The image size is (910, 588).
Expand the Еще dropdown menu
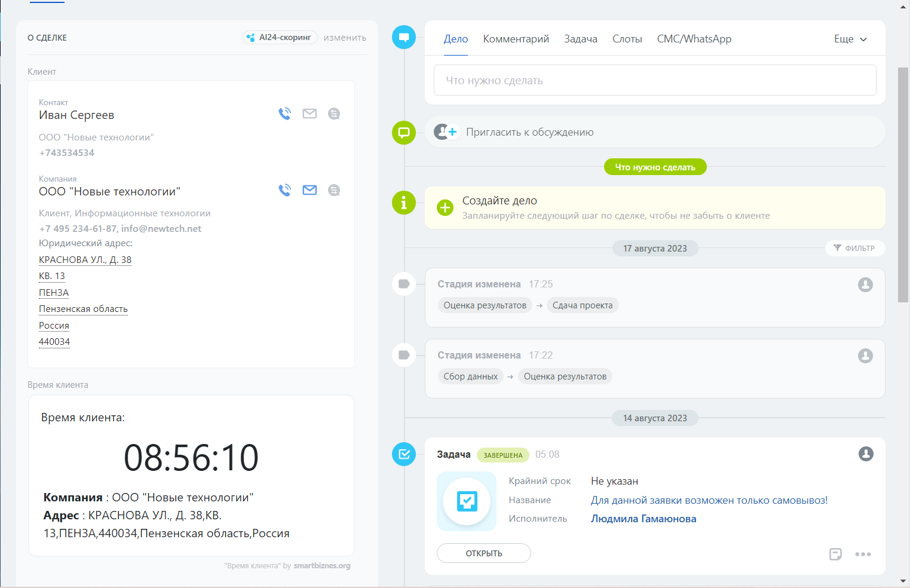[x=850, y=39]
